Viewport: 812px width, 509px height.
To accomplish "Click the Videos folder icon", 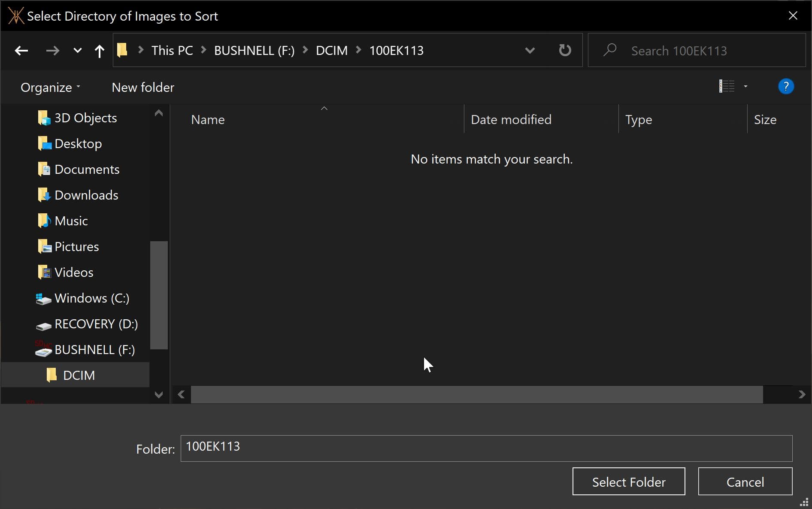I will (x=44, y=272).
